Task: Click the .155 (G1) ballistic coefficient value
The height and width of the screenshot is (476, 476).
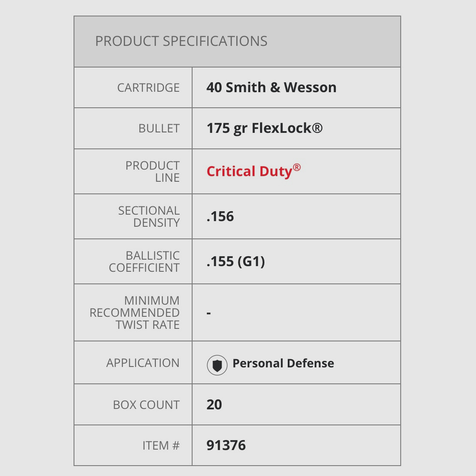Action: pos(236,261)
